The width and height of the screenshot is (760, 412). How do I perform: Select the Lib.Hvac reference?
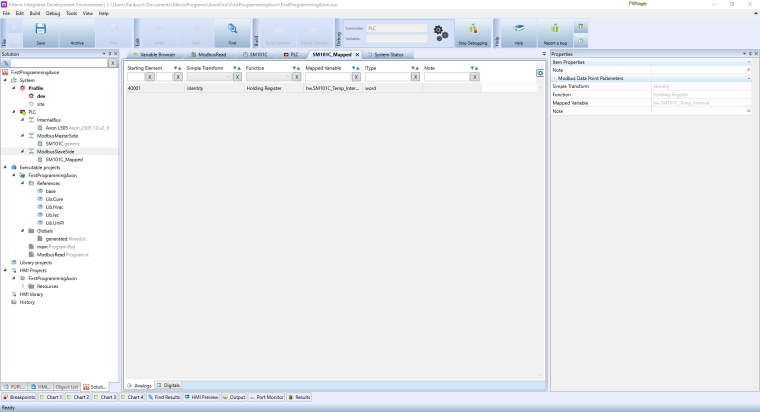click(54, 207)
